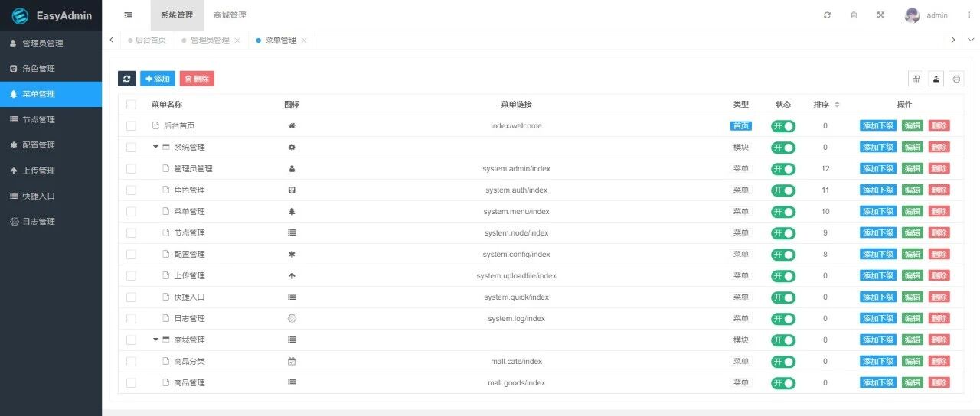Toggle status switch for 后台首页 row
The image size is (980, 416).
[x=783, y=126]
